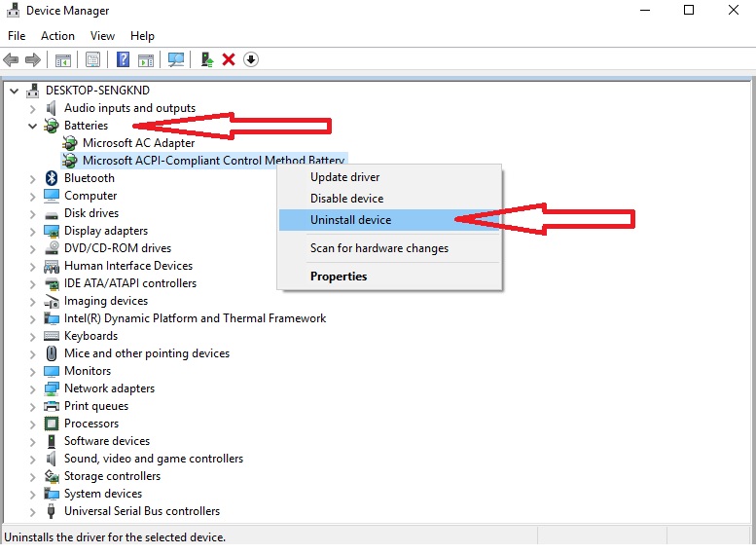The width and height of the screenshot is (756, 554).
Task: Click the Network adapters icon
Action: (52, 388)
